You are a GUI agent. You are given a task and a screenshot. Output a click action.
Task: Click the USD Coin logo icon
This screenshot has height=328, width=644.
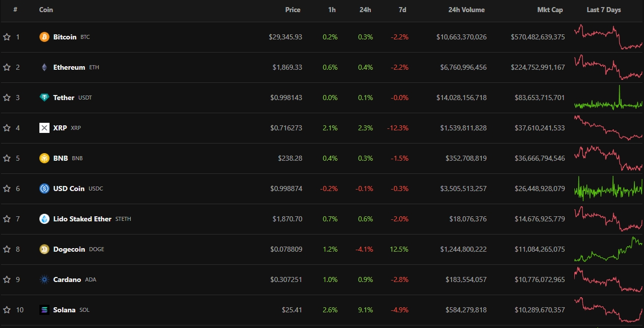coord(44,189)
